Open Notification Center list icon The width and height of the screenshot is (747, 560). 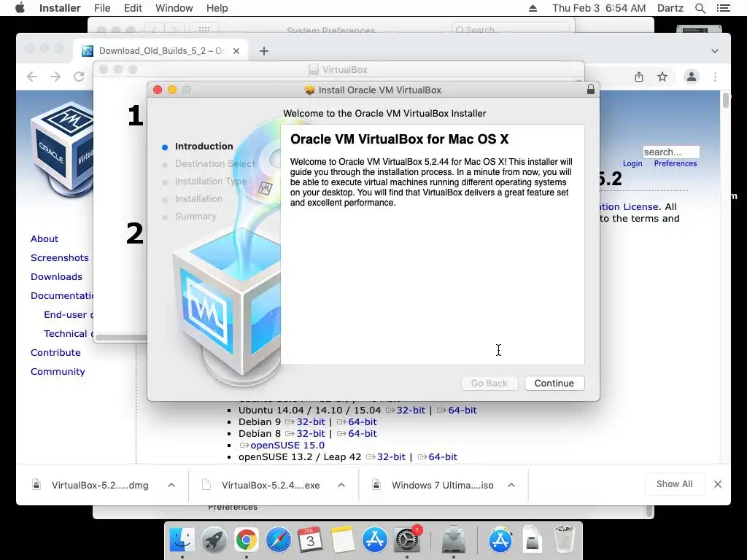click(723, 8)
